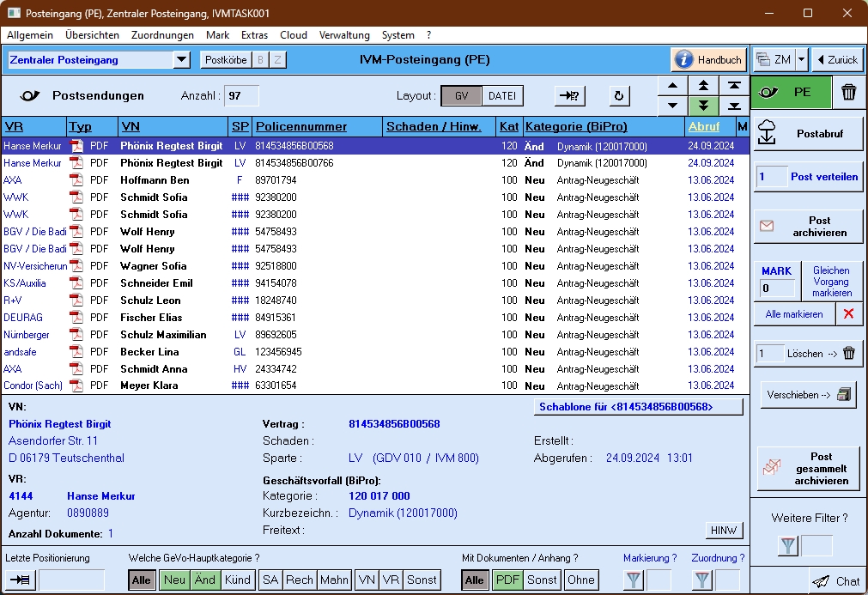
Task: Click the Postkörbe button
Action: click(x=225, y=60)
